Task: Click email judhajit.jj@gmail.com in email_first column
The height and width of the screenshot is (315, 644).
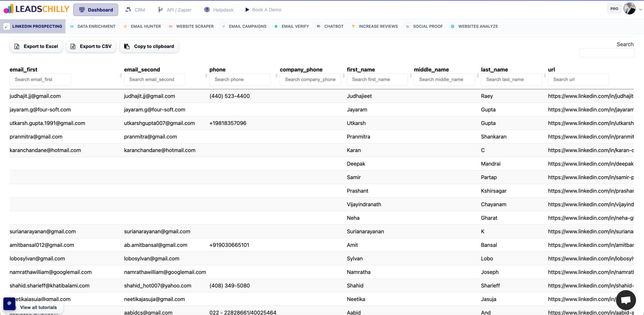Action: click(x=35, y=96)
